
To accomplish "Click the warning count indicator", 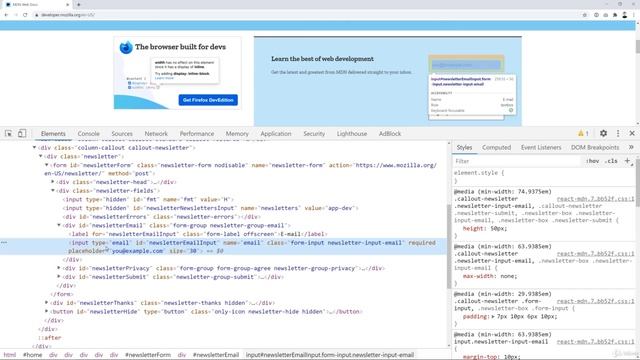I will pos(583,133).
